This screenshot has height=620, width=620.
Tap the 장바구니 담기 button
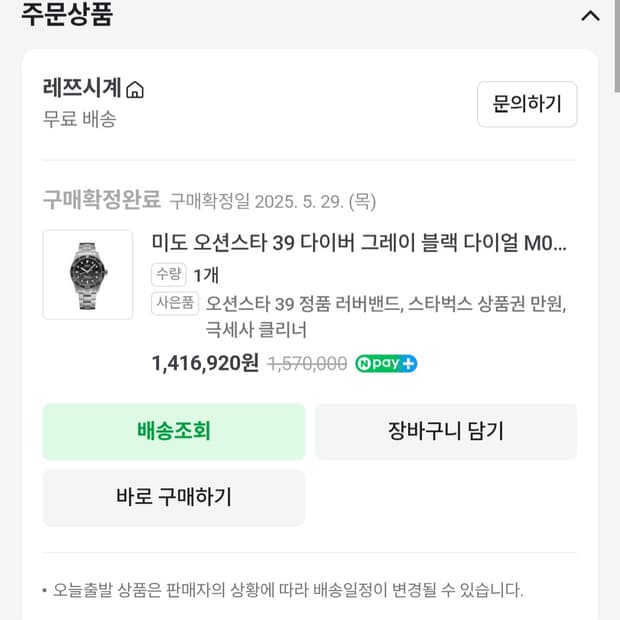[445, 431]
